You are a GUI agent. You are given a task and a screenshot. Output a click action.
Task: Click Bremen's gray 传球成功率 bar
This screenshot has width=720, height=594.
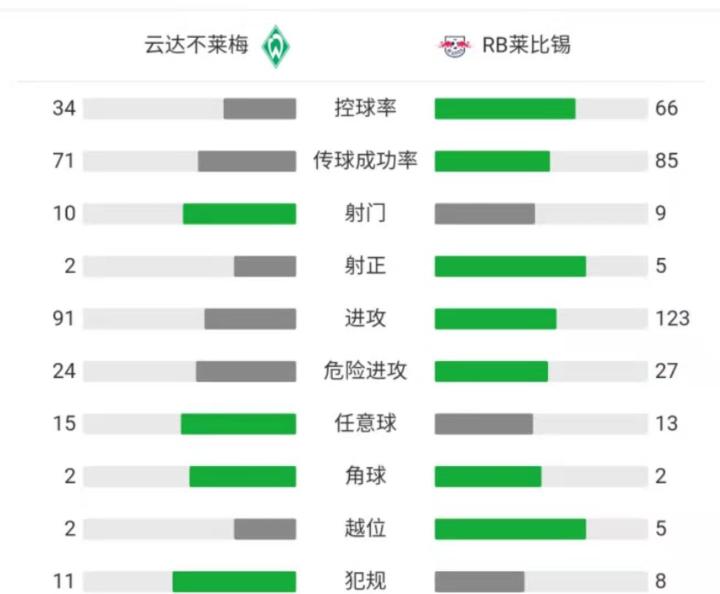[x=247, y=161]
